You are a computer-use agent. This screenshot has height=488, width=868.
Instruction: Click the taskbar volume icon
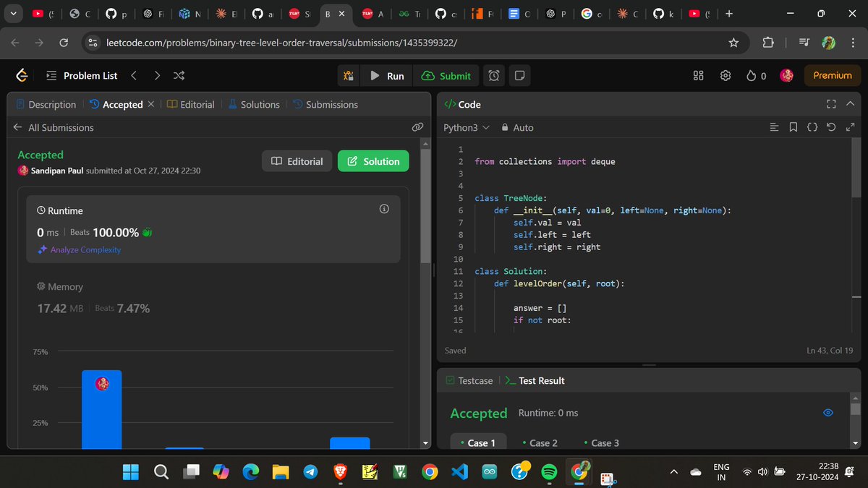pyautogui.click(x=762, y=472)
